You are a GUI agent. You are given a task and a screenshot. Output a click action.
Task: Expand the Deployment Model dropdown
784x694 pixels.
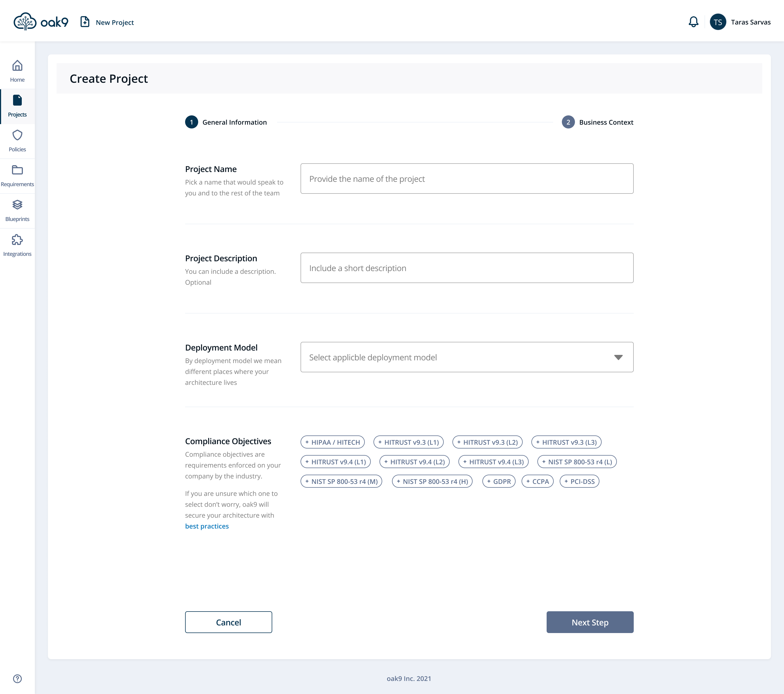[x=467, y=357]
